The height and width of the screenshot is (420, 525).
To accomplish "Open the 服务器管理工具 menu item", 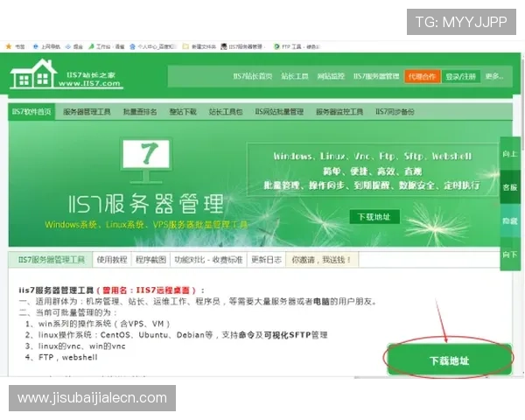I will tap(87, 112).
